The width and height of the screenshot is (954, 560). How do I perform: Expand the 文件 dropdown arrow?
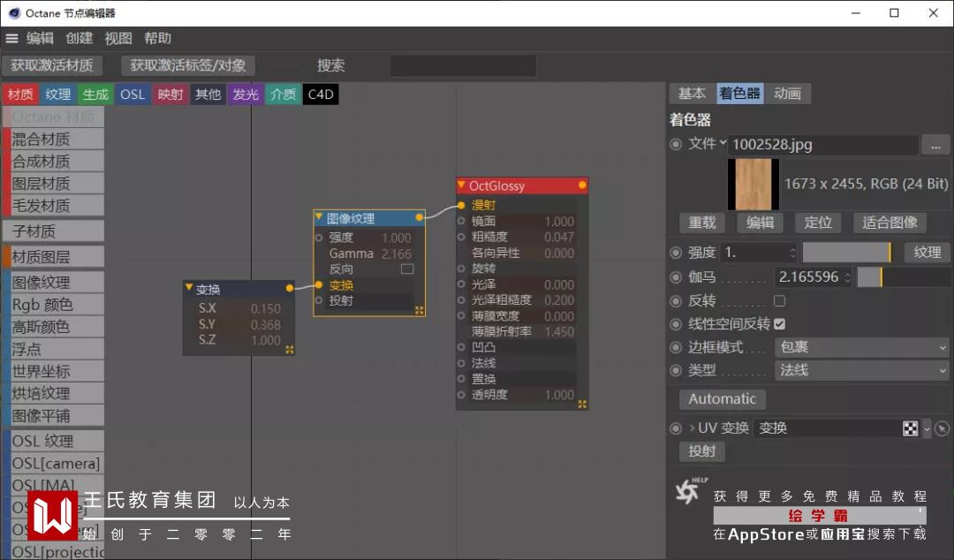coord(723,142)
